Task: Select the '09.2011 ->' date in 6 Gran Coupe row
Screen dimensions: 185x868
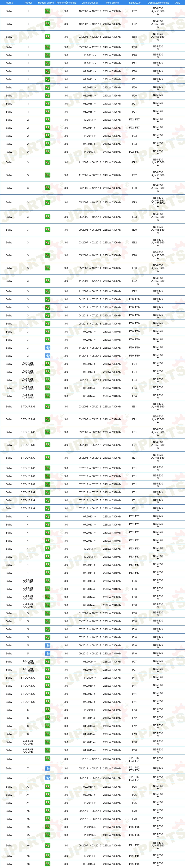Action: point(90,742)
